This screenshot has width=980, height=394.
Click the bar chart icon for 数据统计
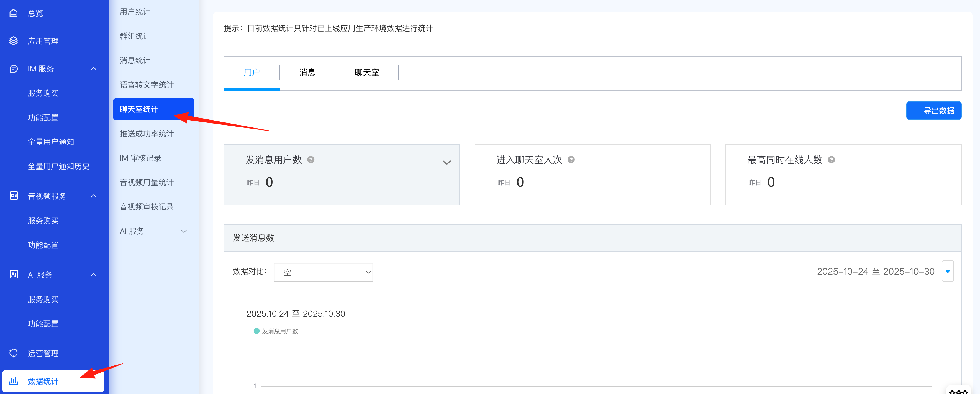tap(14, 381)
